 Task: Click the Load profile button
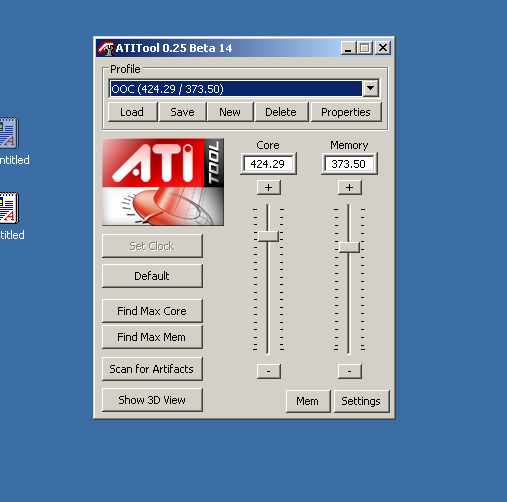132,112
